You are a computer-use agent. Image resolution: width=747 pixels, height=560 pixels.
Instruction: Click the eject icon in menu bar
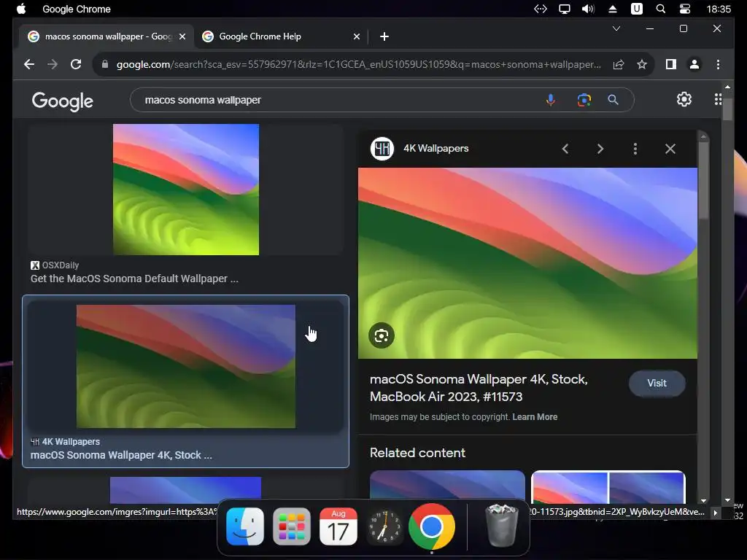click(x=613, y=9)
